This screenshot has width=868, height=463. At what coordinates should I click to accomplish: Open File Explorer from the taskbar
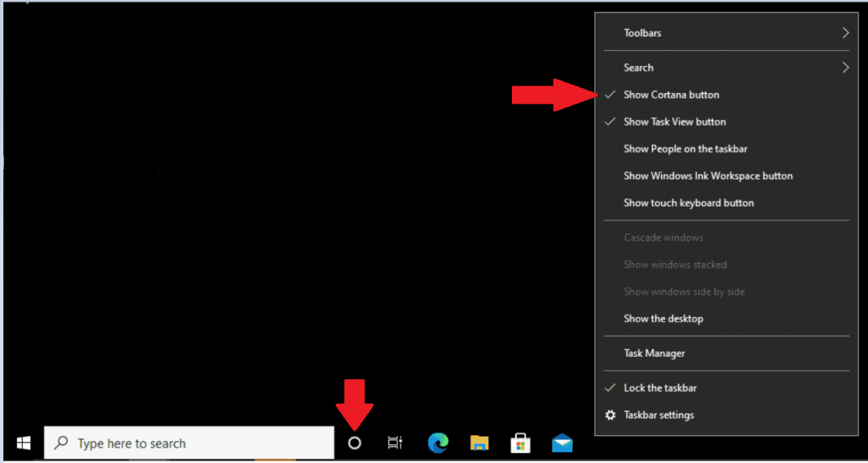(x=480, y=443)
